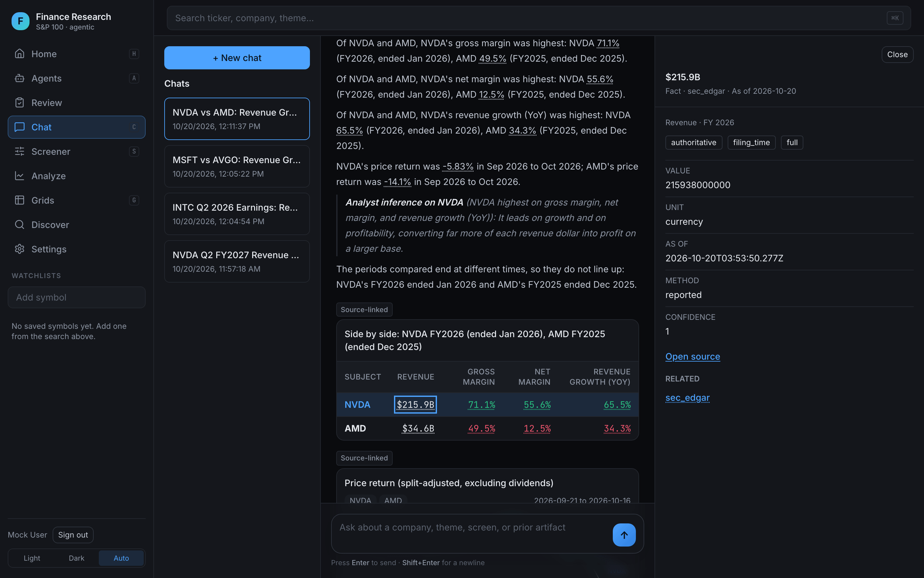Screen dimensions: 924x578
Task: Go to the Analyze section
Action: click(76, 176)
